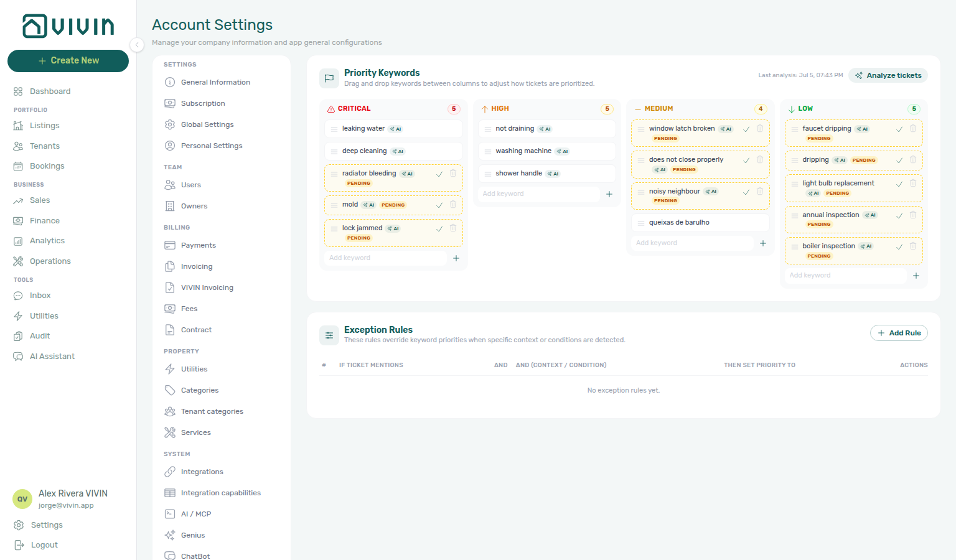Collapse the left sidebar with chevron button
This screenshot has height=560, width=956.
click(137, 44)
